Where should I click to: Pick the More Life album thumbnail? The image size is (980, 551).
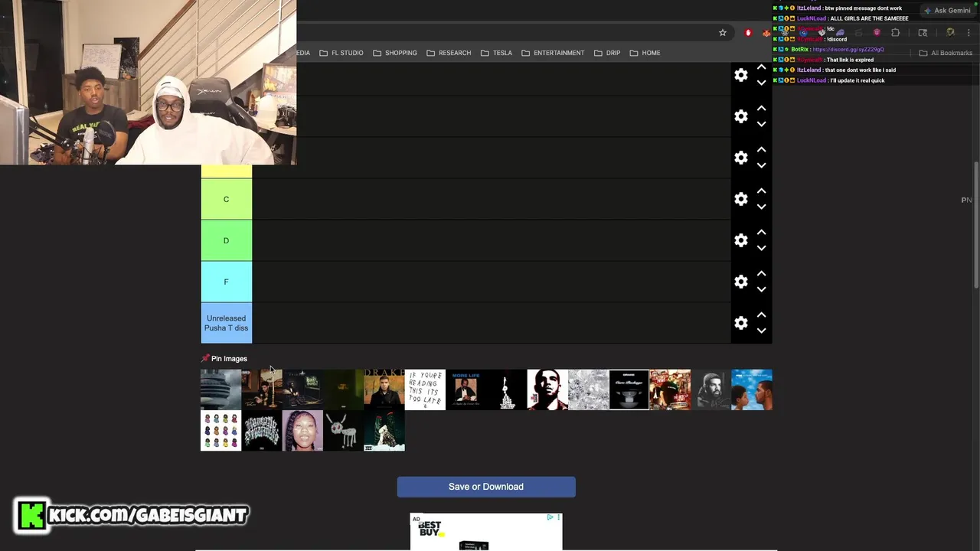coord(465,390)
